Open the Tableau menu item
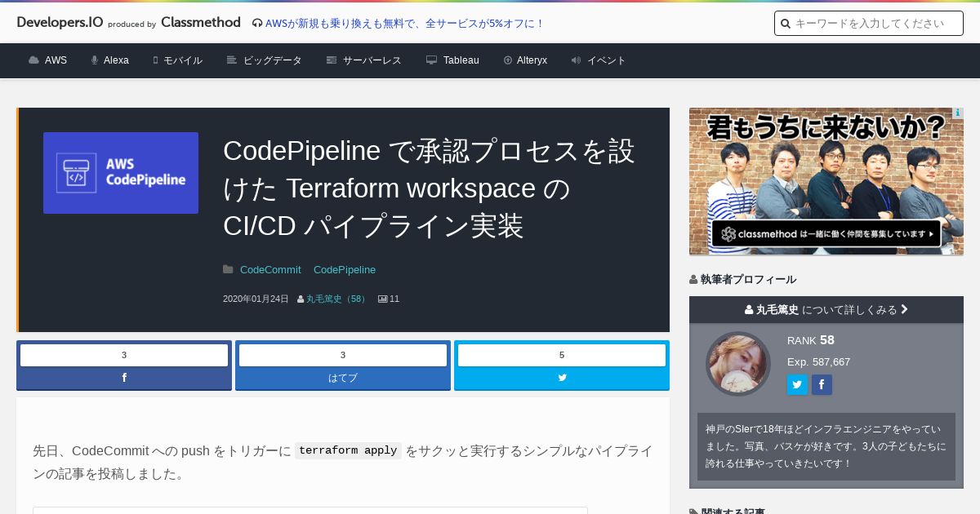The width and height of the screenshot is (980, 514). pyautogui.click(x=461, y=60)
